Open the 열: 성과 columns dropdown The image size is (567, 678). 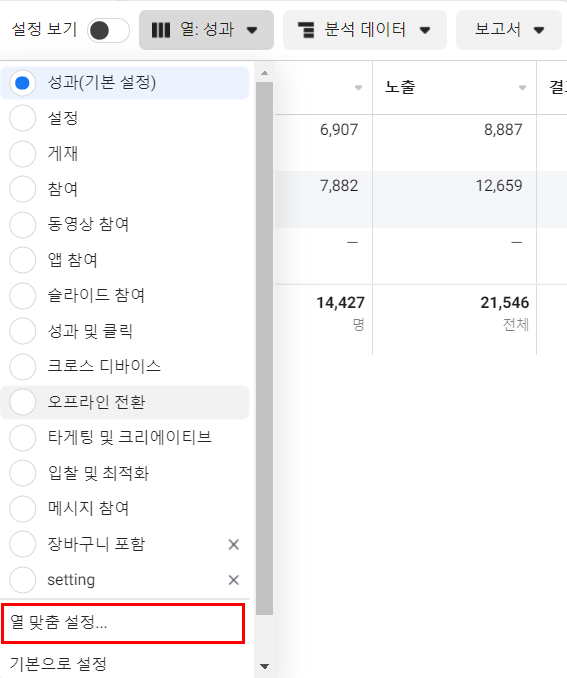coord(206,30)
